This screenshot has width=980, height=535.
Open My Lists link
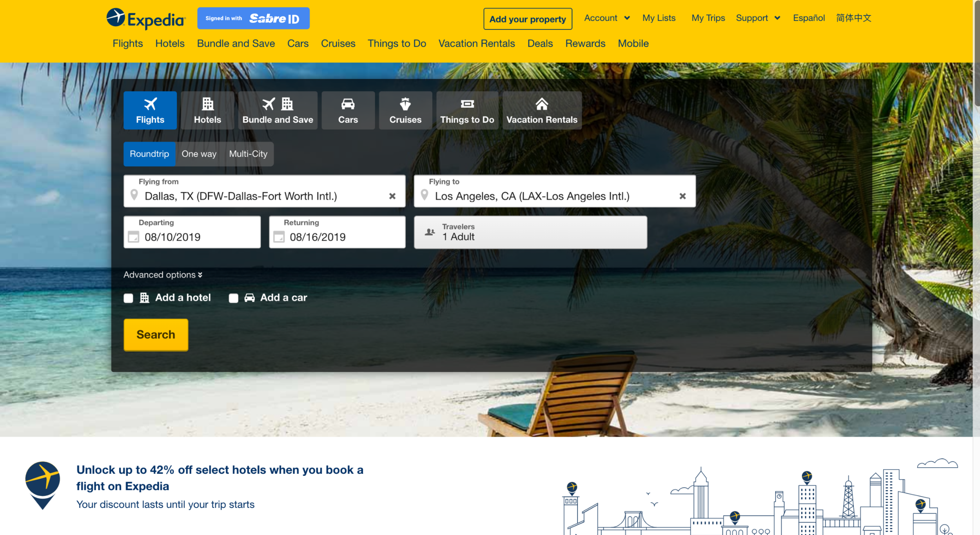[x=659, y=18]
